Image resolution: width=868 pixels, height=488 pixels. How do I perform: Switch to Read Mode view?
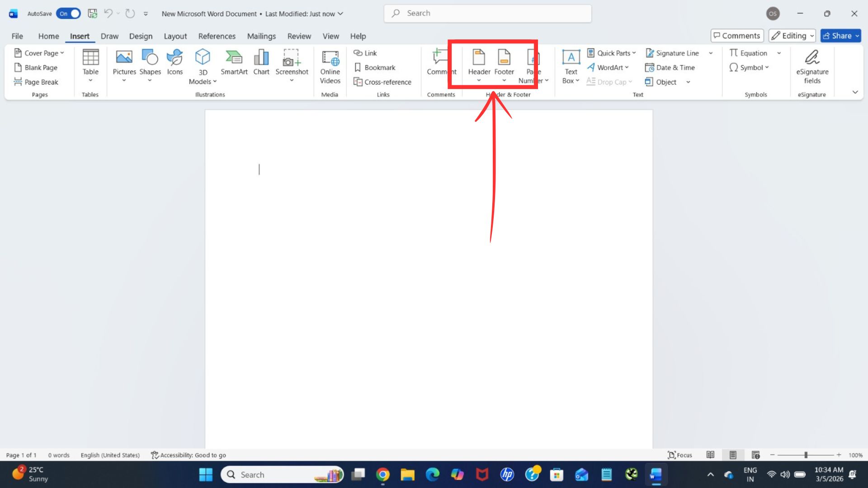pos(710,455)
